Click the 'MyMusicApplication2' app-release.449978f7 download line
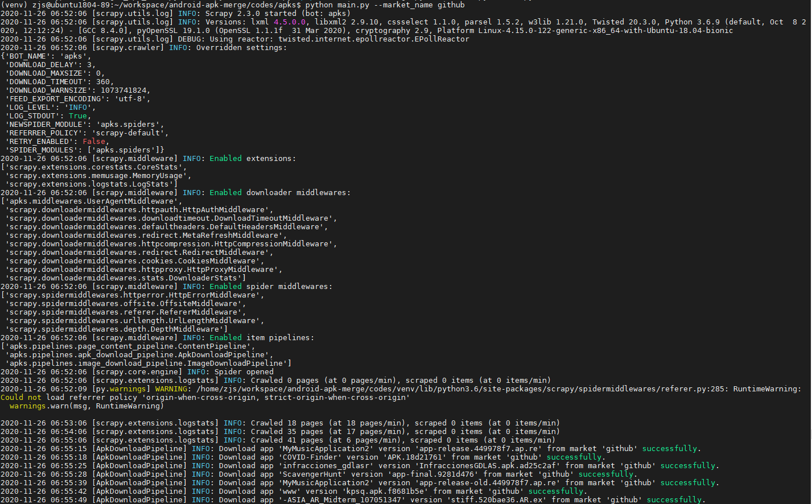Image resolution: width=812 pixels, height=504 pixels. click(351, 449)
